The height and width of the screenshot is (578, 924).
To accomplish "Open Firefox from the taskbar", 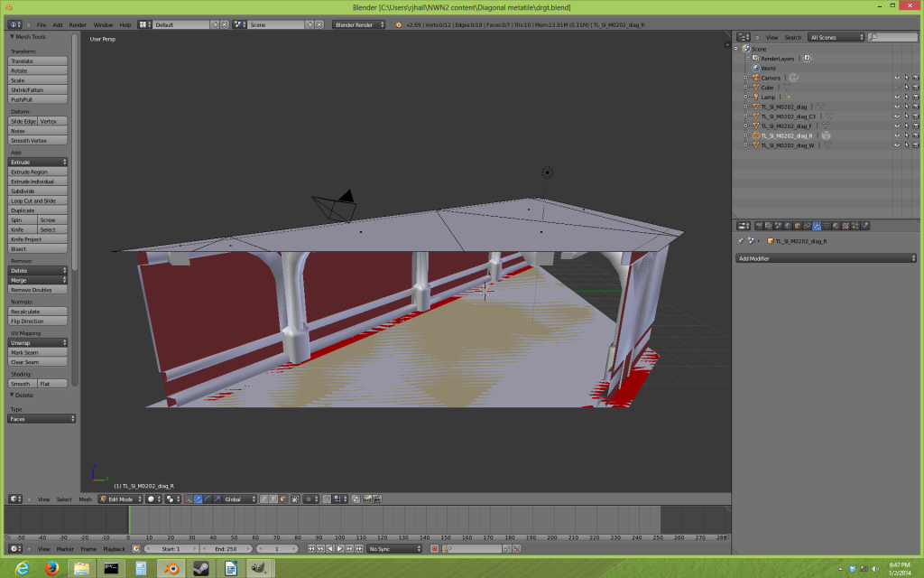I will [x=52, y=568].
